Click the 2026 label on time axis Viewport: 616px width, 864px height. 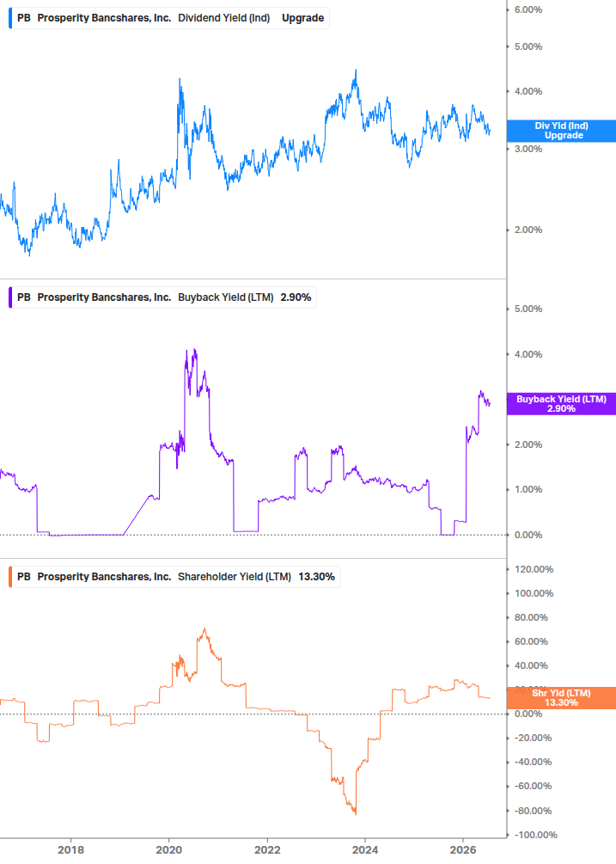[x=463, y=849]
